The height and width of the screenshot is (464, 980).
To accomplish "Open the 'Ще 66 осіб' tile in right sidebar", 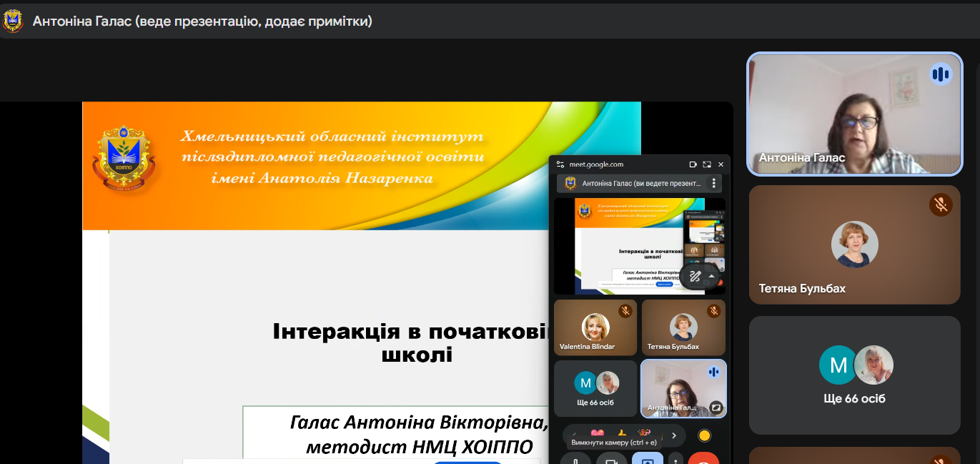I will pos(854,375).
